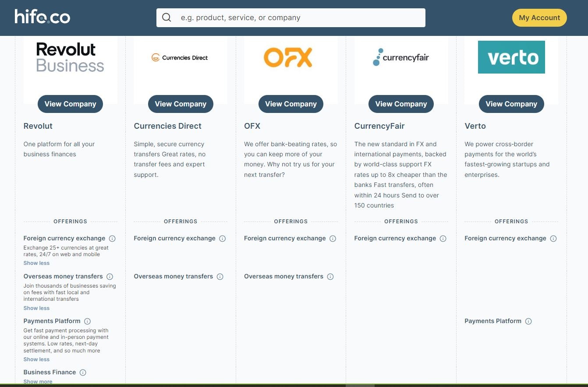Click Currencies Direct's Foreign currency exchange label
The height and width of the screenshot is (387, 588).
174,239
